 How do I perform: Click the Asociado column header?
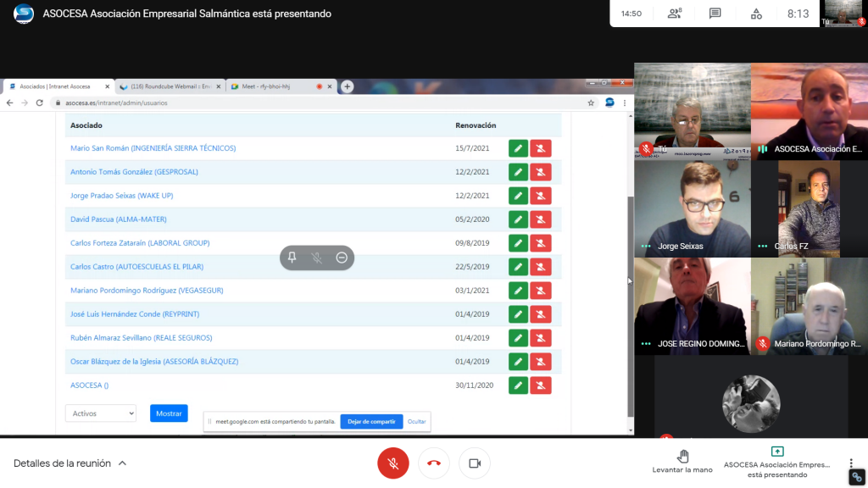86,125
